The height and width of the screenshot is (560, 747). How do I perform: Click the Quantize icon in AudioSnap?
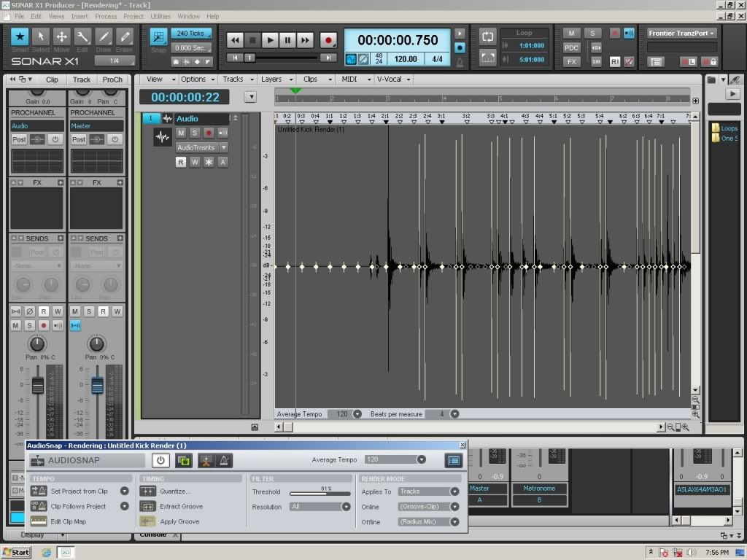tap(148, 491)
